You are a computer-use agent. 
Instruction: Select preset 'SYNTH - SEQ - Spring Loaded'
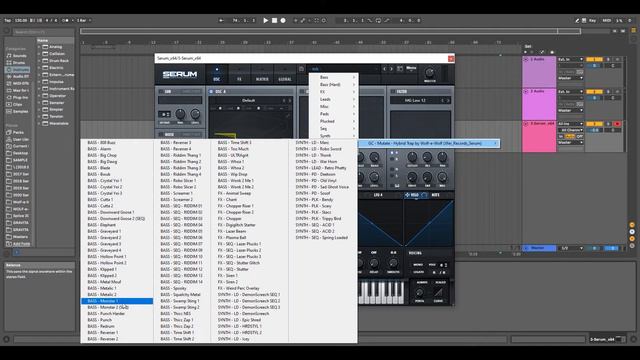click(x=322, y=238)
